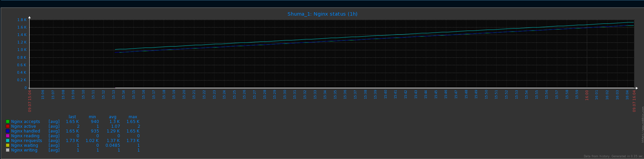Click the vertical zabbix.com URL watermark
The width and height of the screenshot is (644, 159).
642,124
